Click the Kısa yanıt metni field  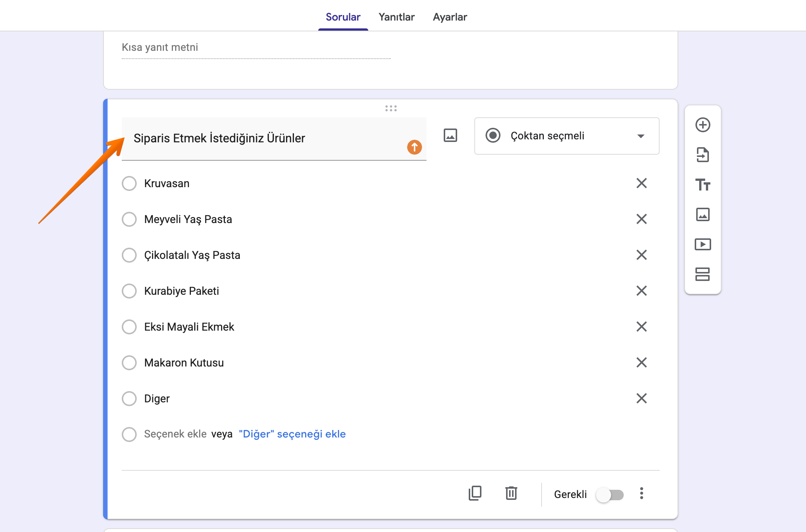[x=256, y=48]
